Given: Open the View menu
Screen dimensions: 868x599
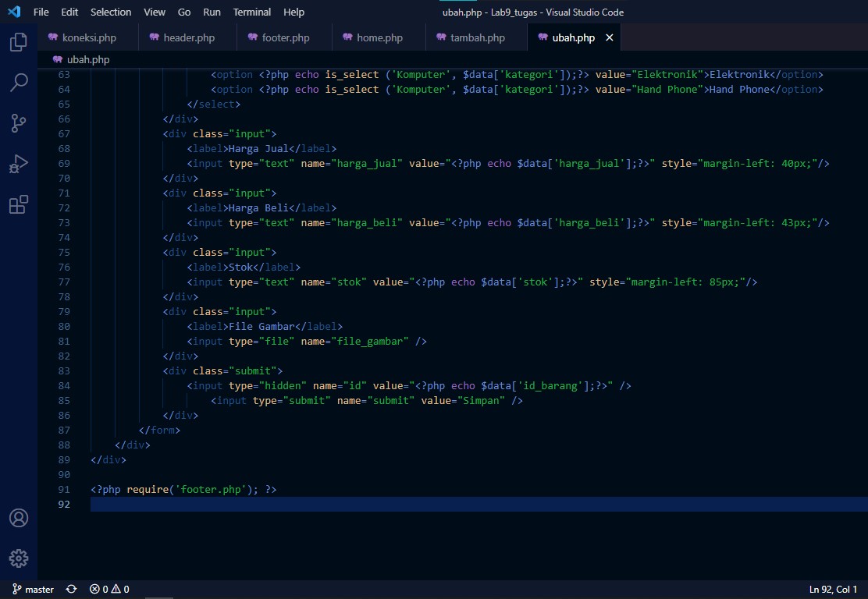Looking at the screenshot, I should coord(155,12).
